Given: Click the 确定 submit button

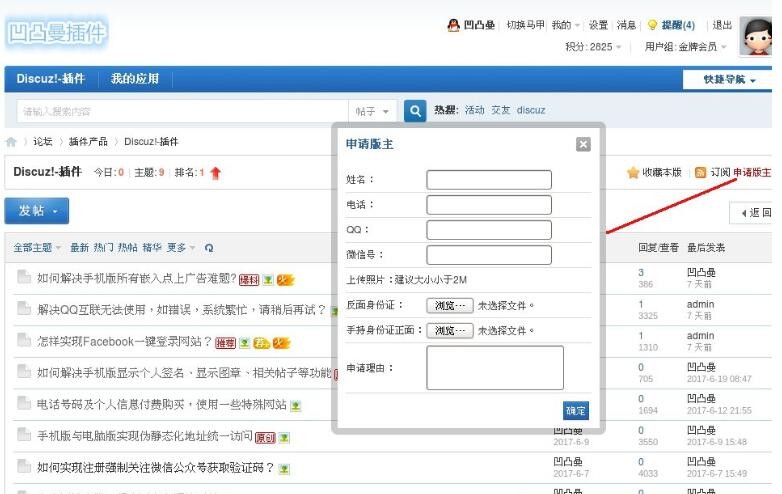Looking at the screenshot, I should point(576,411).
